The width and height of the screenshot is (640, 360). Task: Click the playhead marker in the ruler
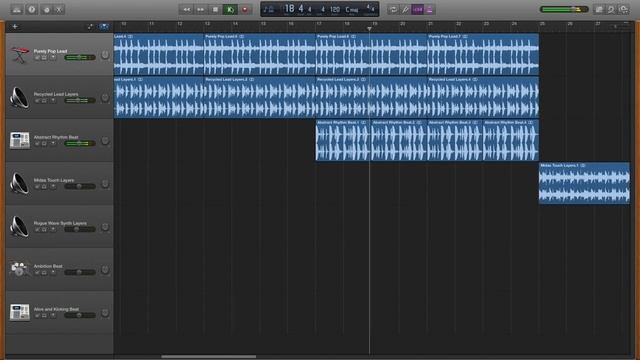coord(369,29)
